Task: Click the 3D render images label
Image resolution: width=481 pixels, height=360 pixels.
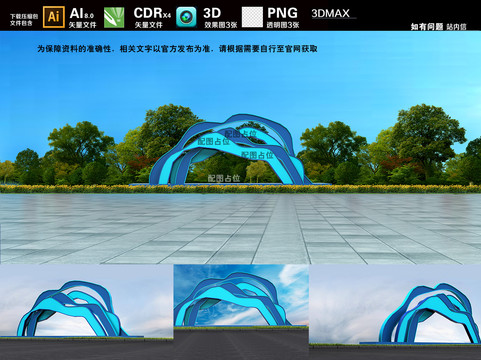Action: pyautogui.click(x=220, y=18)
